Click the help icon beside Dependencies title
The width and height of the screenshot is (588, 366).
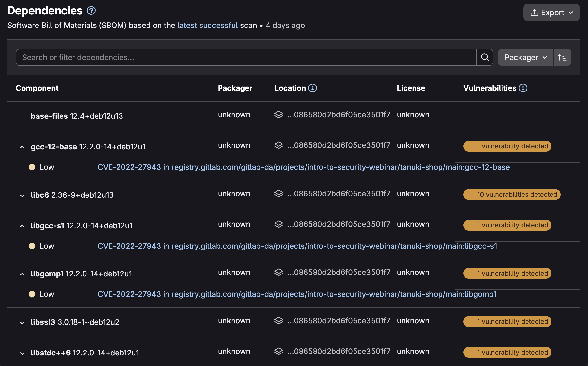(x=91, y=11)
